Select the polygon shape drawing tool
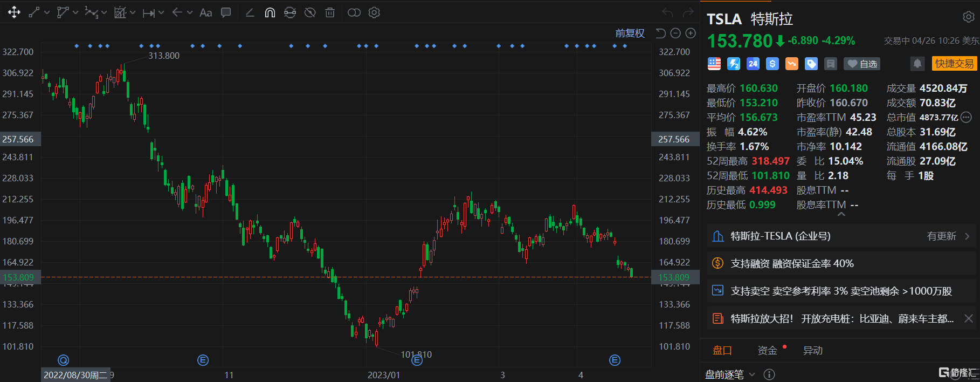The width and height of the screenshot is (980, 382). [x=63, y=12]
